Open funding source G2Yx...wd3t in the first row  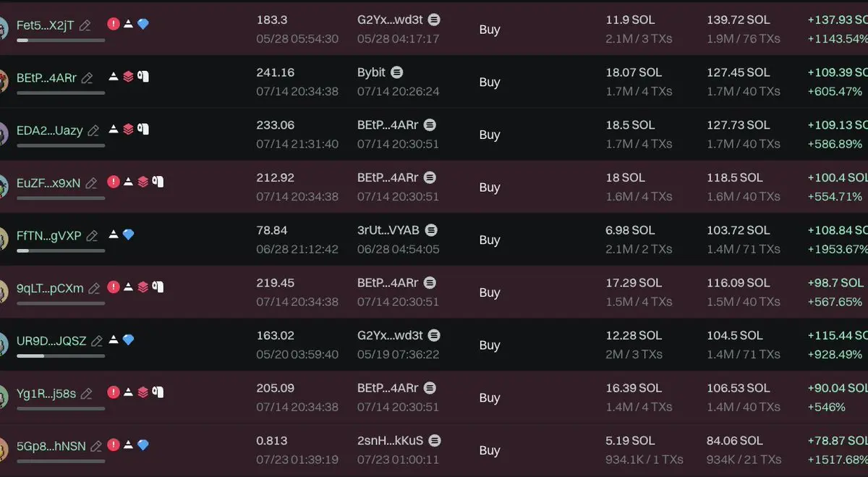point(389,20)
